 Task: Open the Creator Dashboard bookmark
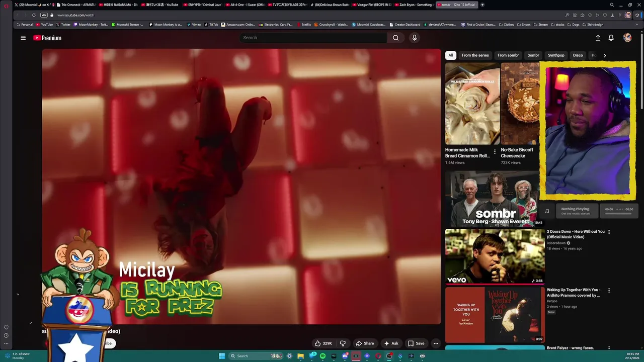[405, 25]
